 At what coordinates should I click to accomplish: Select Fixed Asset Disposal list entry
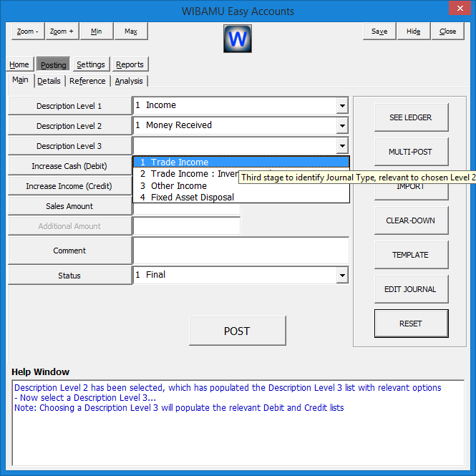[192, 197]
